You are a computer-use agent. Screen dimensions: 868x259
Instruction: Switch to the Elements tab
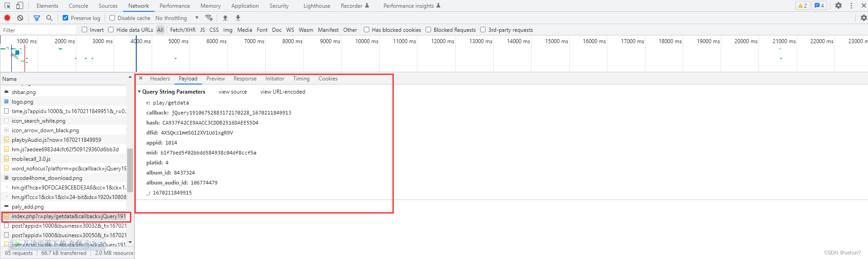pos(47,5)
